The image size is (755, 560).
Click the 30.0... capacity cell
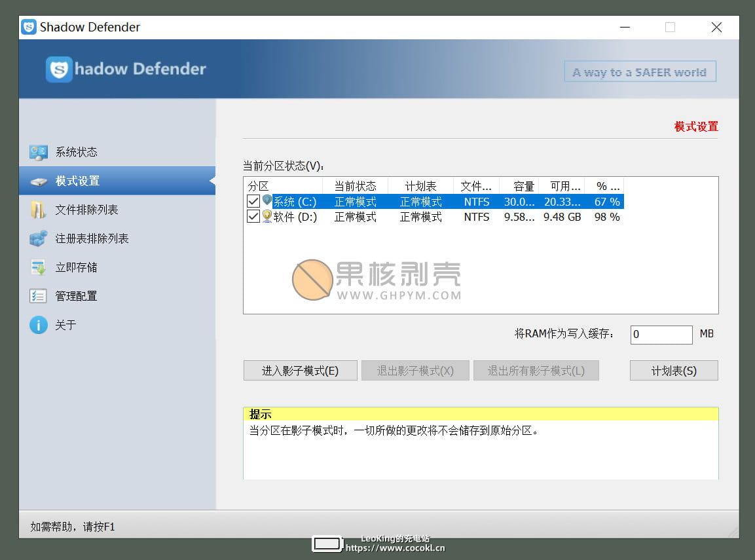(519, 202)
